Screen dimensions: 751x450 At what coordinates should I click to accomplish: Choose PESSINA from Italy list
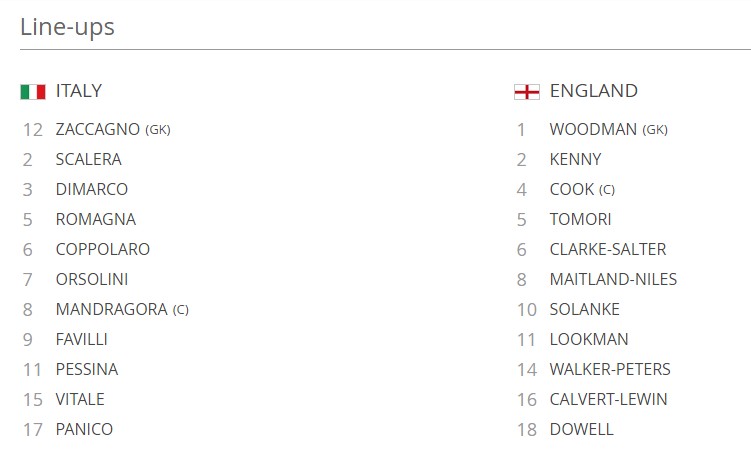(87, 369)
